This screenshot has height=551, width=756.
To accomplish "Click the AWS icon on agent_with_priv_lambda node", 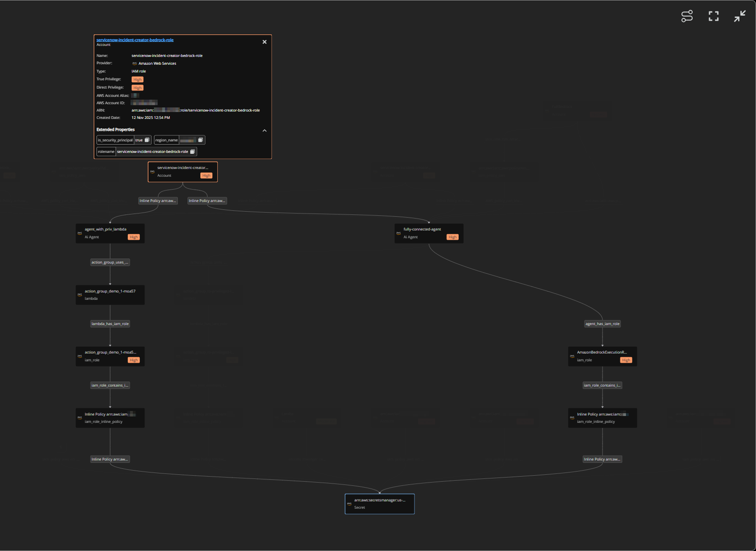I will pos(80,233).
